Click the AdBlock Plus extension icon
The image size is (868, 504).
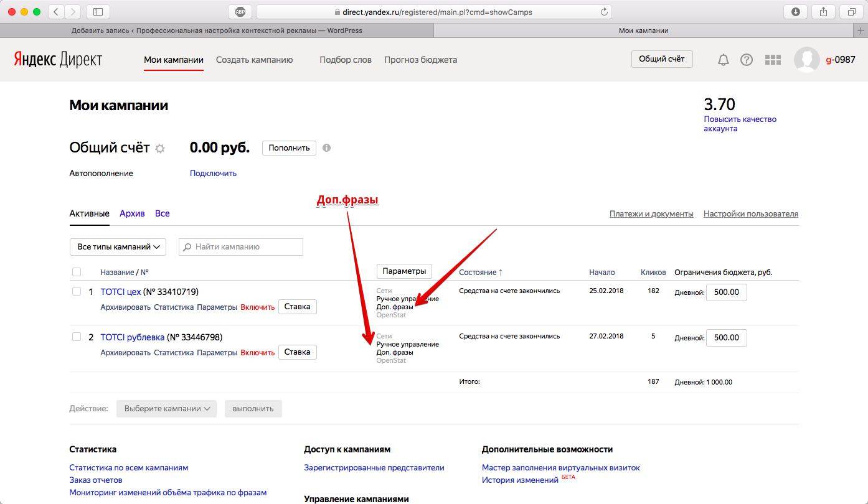click(x=240, y=12)
